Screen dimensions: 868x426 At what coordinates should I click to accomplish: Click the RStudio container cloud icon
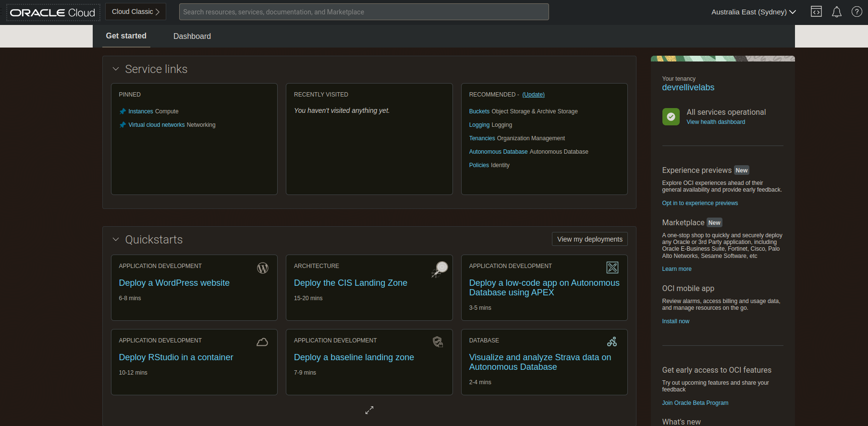[262, 342]
